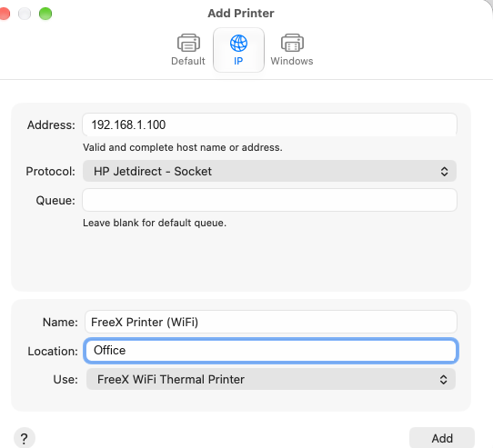The width and height of the screenshot is (493, 448).
Task: Click the Protocol label
Action: [51, 171]
